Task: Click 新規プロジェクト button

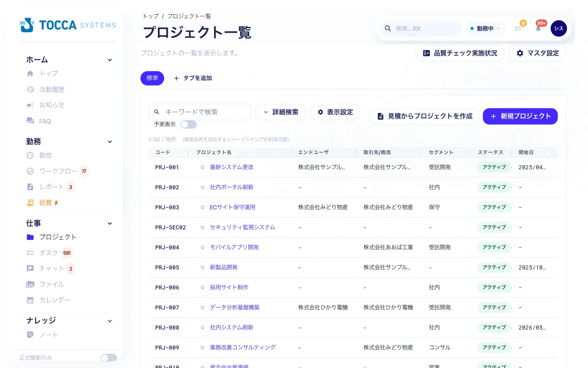Action: 520,116
